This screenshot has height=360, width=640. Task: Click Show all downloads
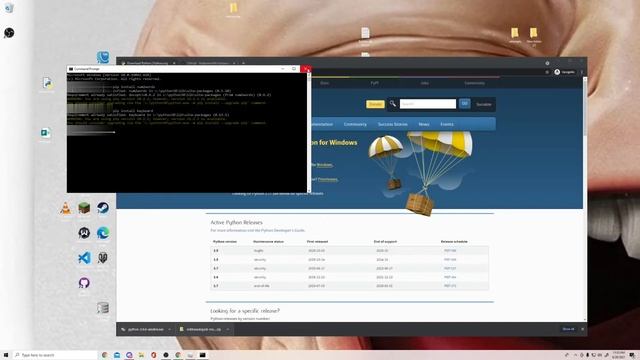[x=568, y=329]
